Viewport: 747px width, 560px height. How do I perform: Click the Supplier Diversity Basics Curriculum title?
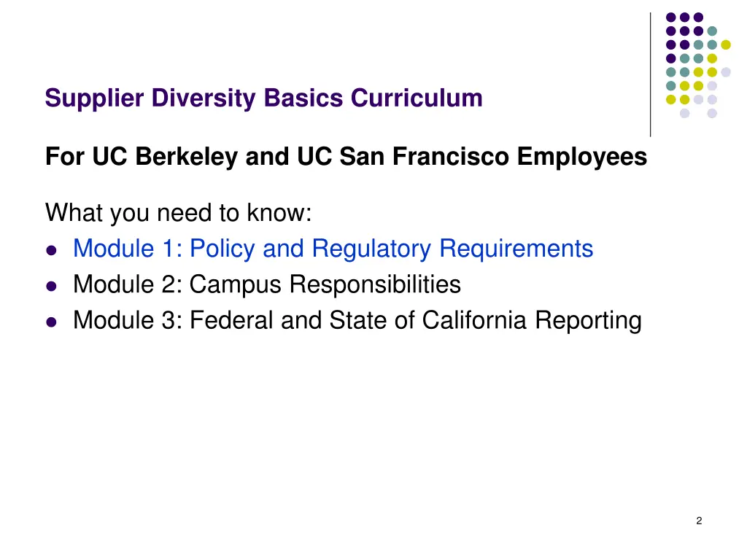click(263, 98)
